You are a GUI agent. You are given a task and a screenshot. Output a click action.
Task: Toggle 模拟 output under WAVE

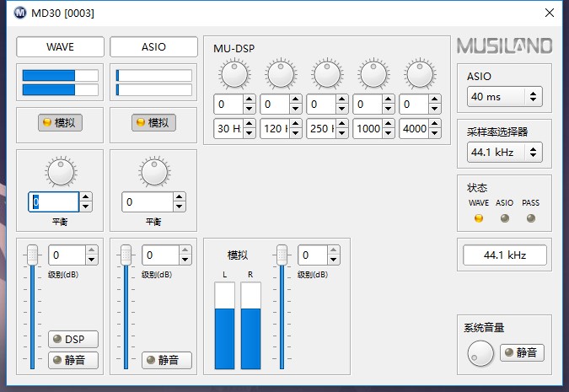(60, 123)
